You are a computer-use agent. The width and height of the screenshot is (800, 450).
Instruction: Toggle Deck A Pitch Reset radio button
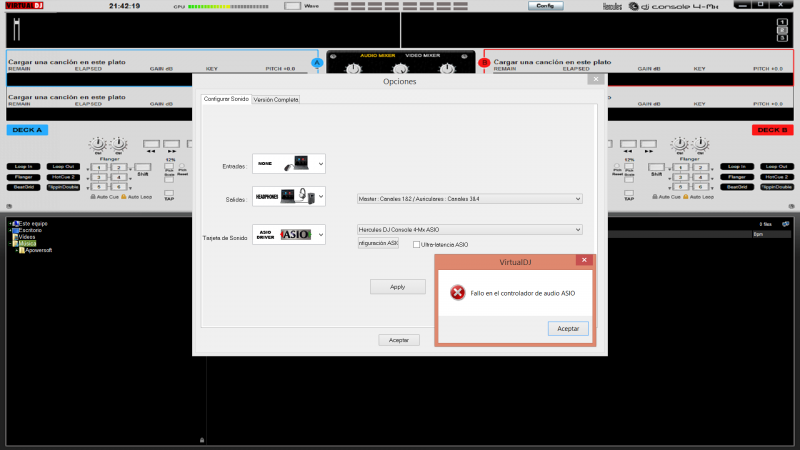182,166
